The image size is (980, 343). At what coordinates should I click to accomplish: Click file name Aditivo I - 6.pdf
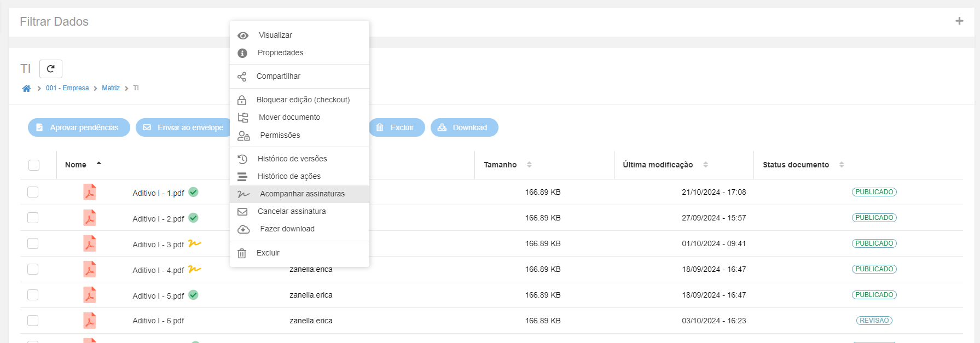point(158,321)
